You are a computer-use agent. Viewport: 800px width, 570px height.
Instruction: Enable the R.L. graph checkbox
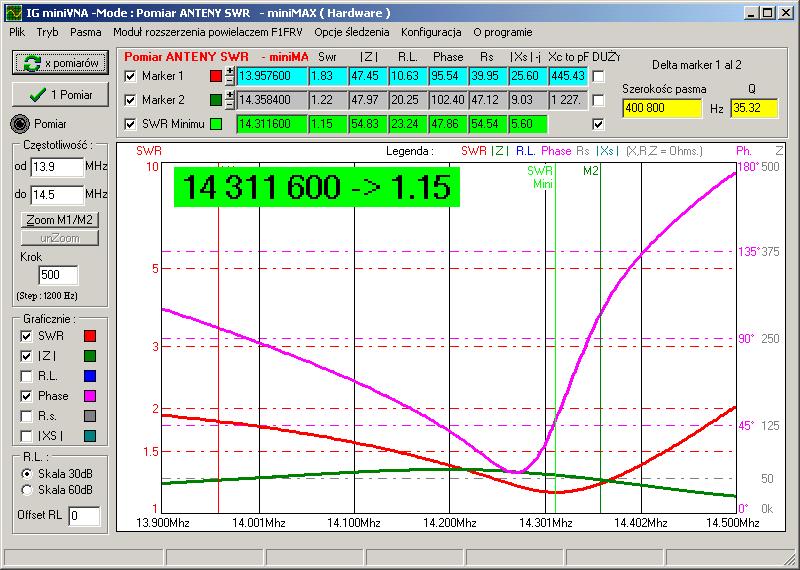26,375
